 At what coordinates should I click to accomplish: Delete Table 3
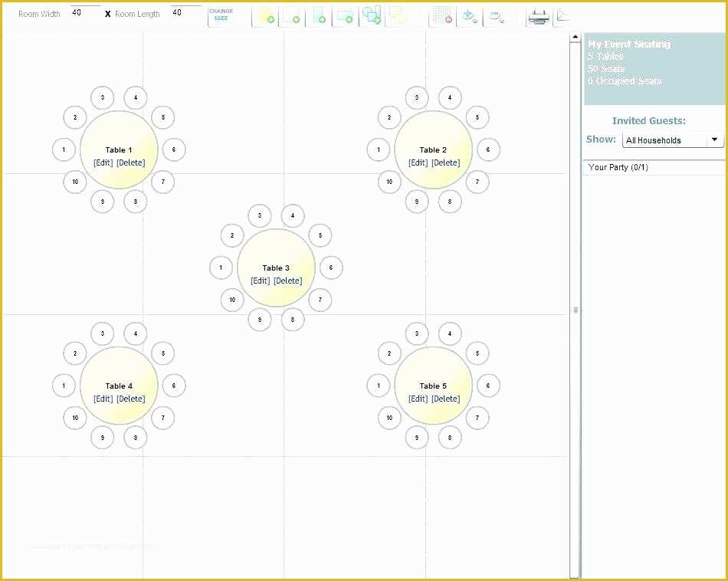click(288, 281)
